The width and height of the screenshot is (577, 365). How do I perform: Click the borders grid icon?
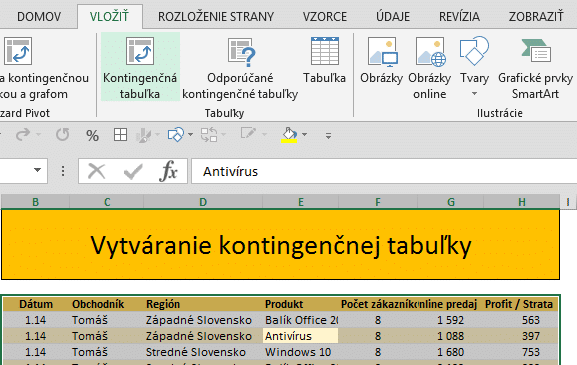120,135
